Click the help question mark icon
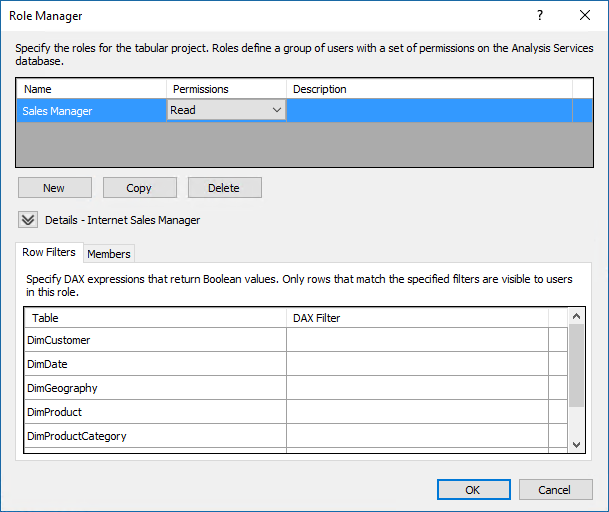The width and height of the screenshot is (609, 512). click(x=540, y=16)
